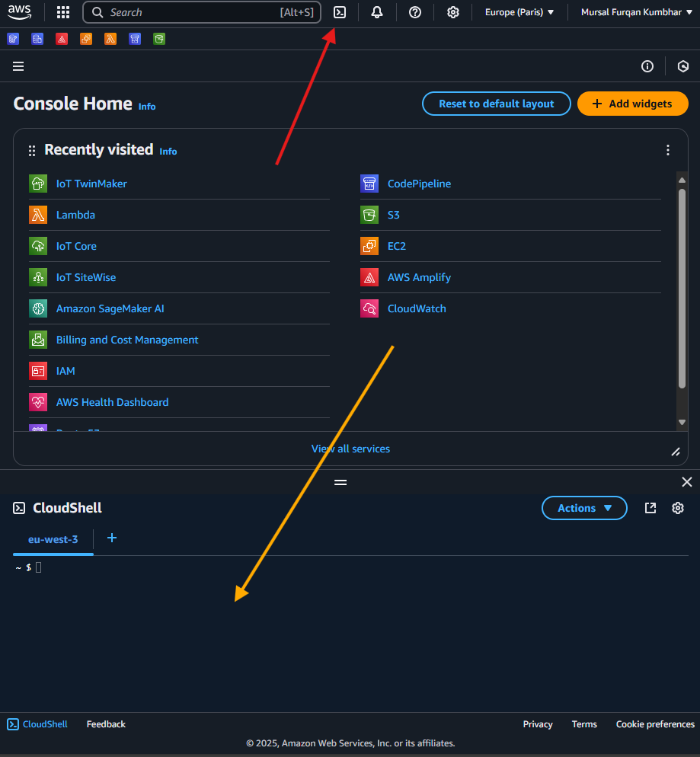Viewport: 700px width, 757px height.
Task: Open the notifications bell
Action: [377, 12]
